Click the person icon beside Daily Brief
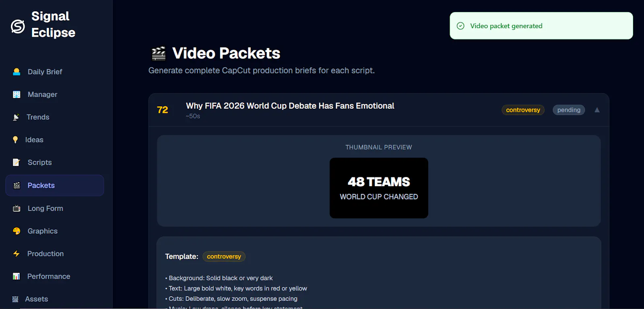 pyautogui.click(x=17, y=72)
